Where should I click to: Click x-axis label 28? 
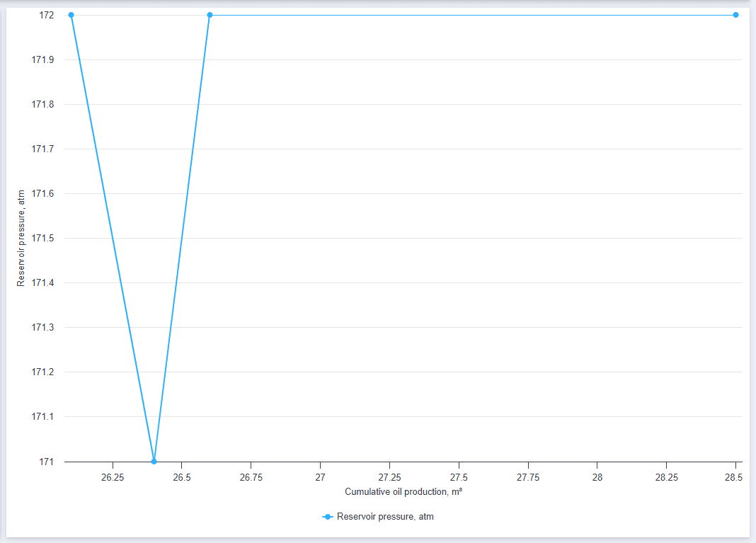click(597, 477)
